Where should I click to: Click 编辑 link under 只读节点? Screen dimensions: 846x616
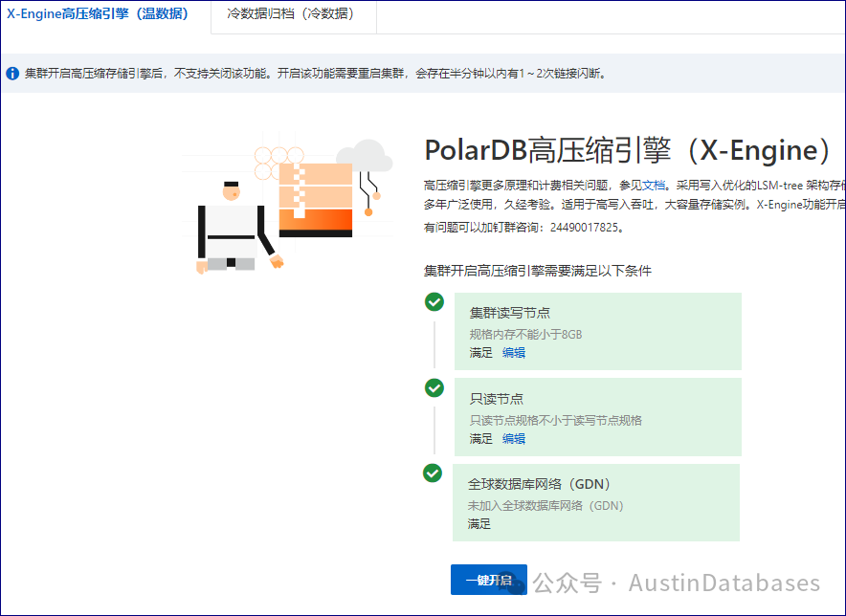point(514,438)
